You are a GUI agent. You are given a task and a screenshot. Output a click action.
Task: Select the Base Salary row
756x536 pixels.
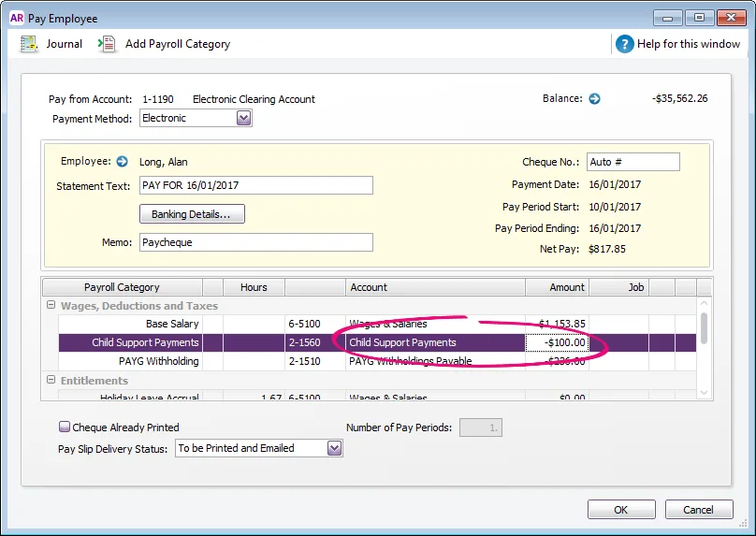pyautogui.click(x=377, y=324)
